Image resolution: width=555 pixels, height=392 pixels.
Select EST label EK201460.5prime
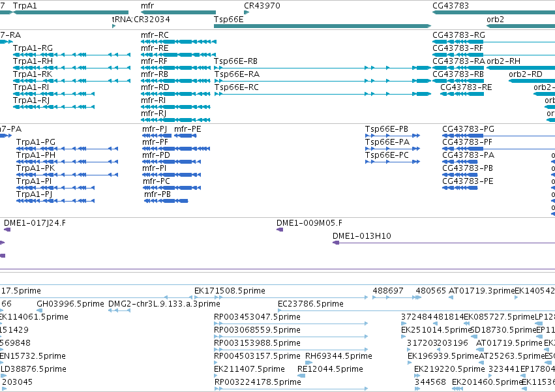[487, 382]
